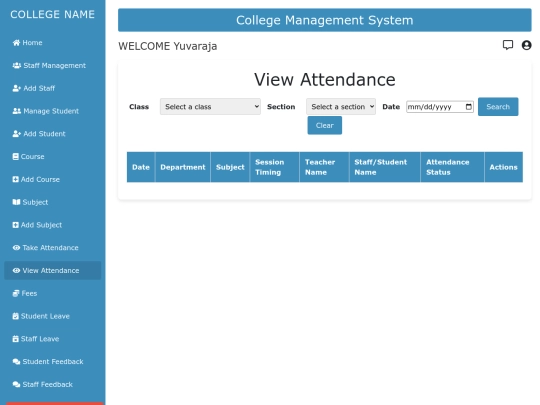
Task: Navigate to Add Course label
Action: click(x=40, y=179)
